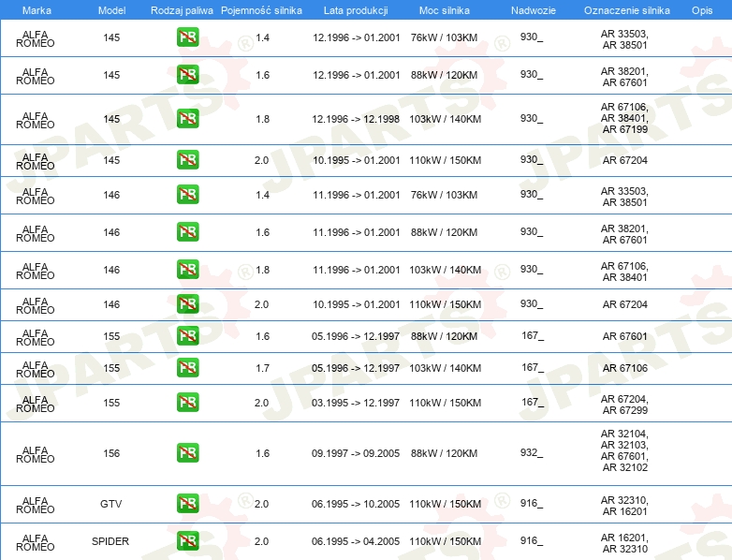Click fuel icon in SPIDER row
This screenshot has width=732, height=560.
pyautogui.click(x=187, y=541)
